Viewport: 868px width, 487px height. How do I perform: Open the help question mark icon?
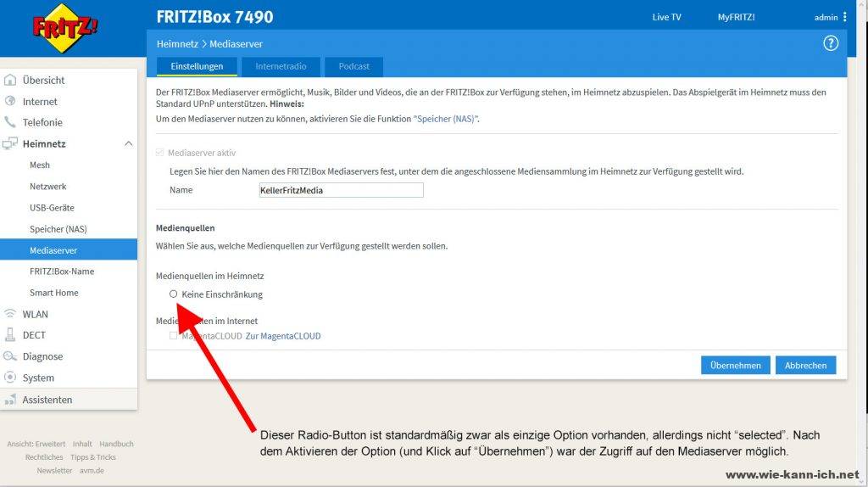pos(830,44)
